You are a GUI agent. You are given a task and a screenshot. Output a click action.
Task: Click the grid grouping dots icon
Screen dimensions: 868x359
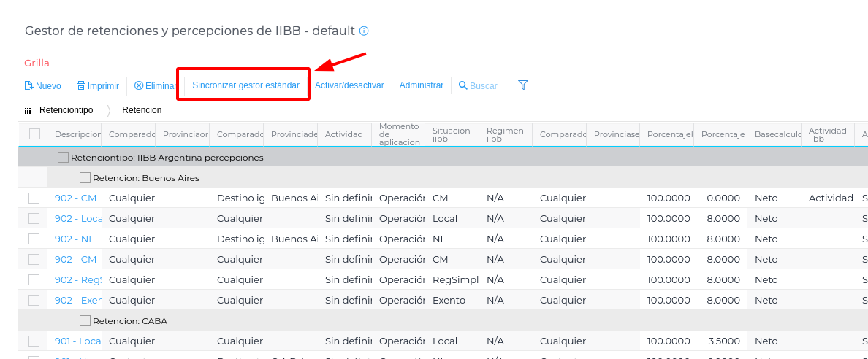point(28,110)
